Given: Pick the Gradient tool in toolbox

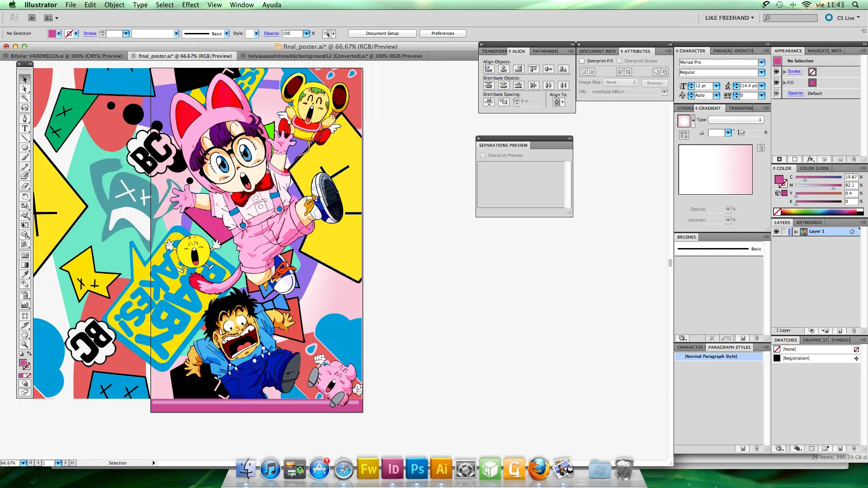Looking at the screenshot, I should point(25,265).
